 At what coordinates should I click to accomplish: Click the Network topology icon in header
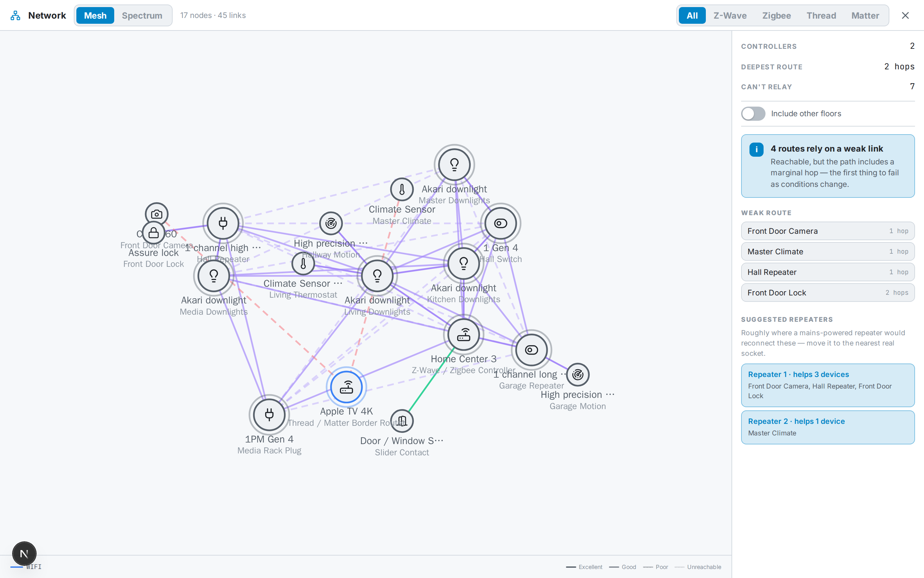point(15,15)
